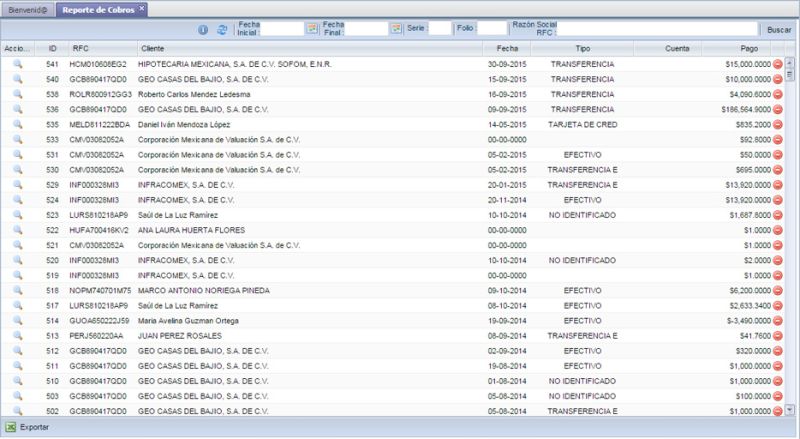Remove record 529 using red icon
This screenshot has width=800, height=439.
(x=777, y=184)
